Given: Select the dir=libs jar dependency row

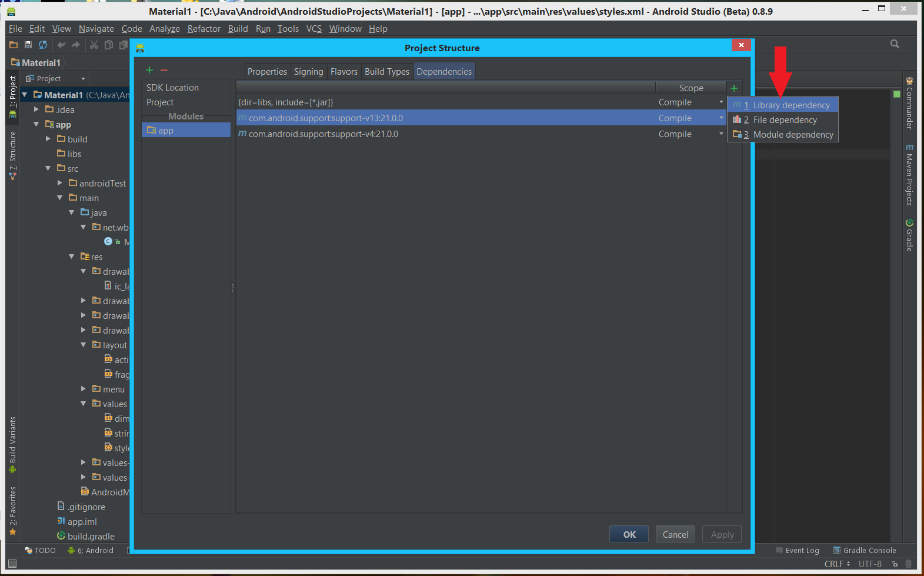Looking at the screenshot, I should (x=481, y=102).
